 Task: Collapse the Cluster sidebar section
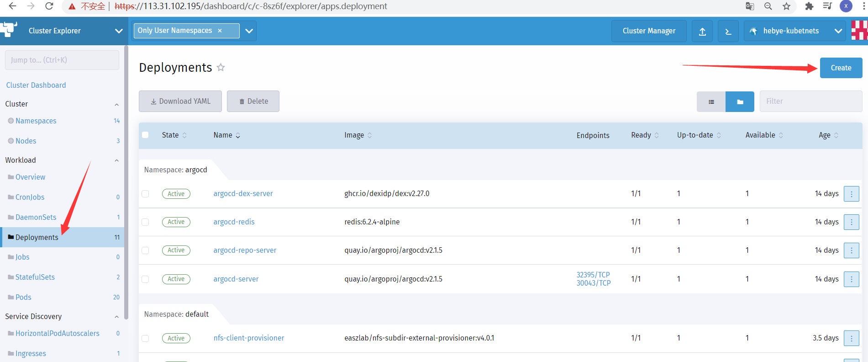tap(116, 105)
